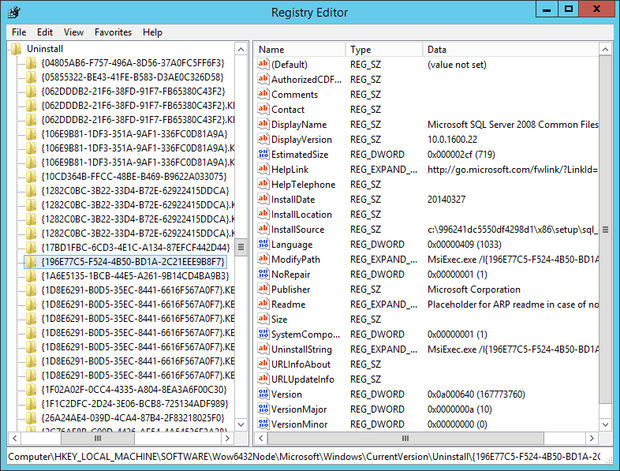Click the string icon of (Default) value
Screen dimensions: 620x471
point(263,64)
